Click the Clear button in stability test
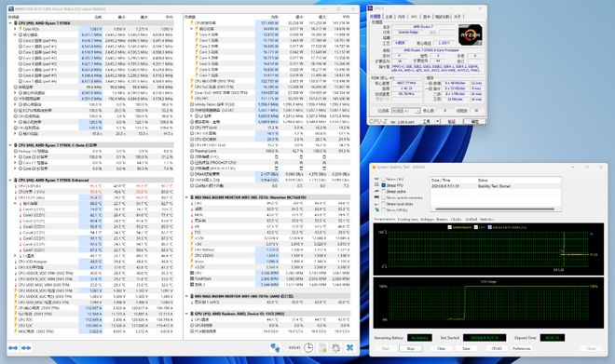Screen dimensions: 615x364 tap(442, 348)
